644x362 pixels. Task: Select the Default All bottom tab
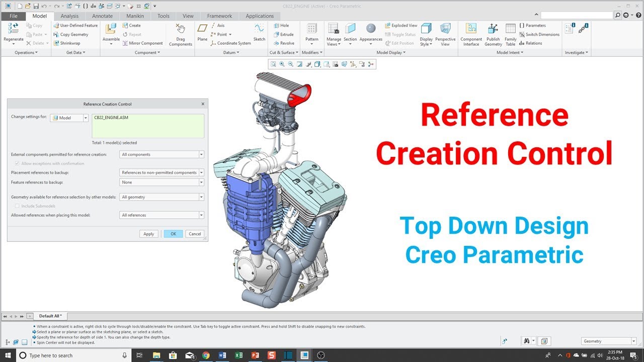(x=50, y=316)
